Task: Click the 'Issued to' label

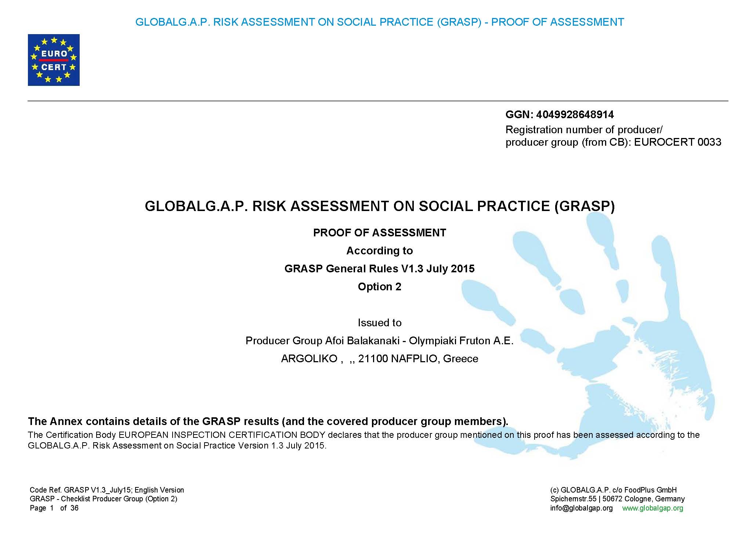Action: (379, 323)
